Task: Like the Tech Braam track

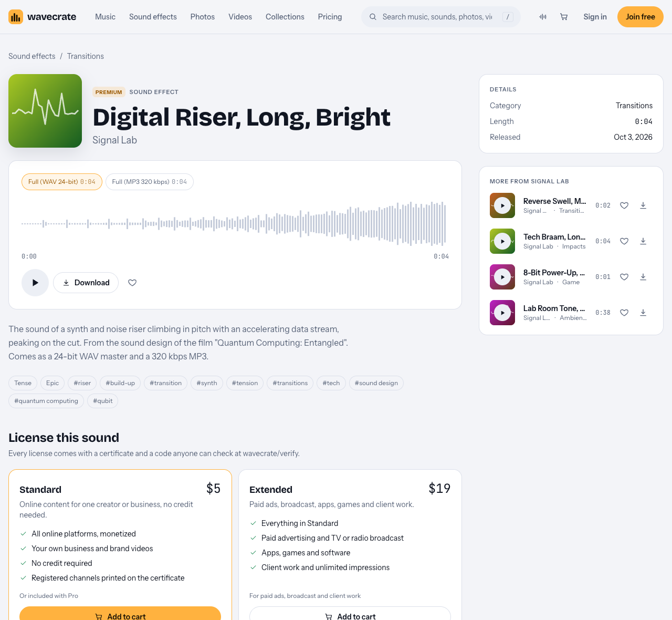Action: click(624, 241)
